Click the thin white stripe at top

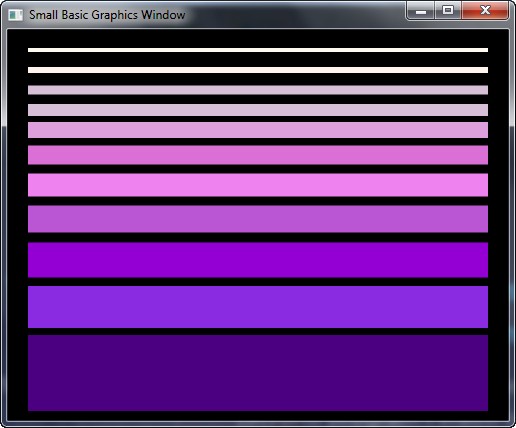click(x=258, y=50)
